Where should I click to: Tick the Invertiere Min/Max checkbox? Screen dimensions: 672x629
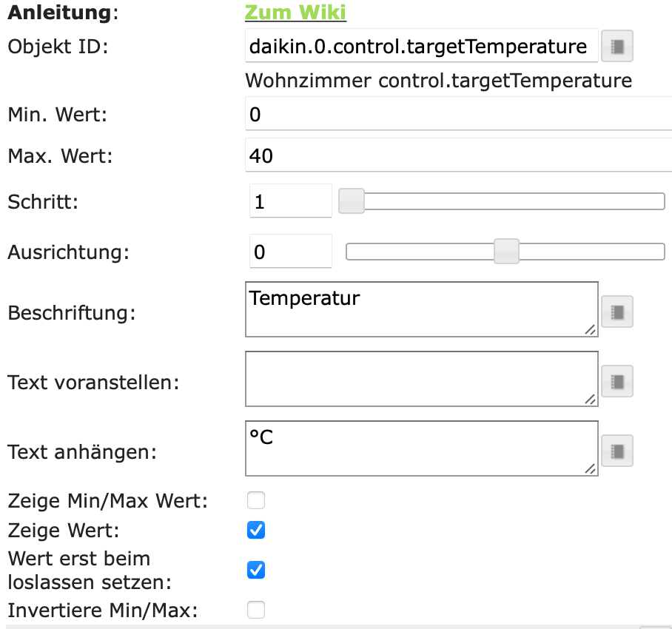(x=255, y=610)
